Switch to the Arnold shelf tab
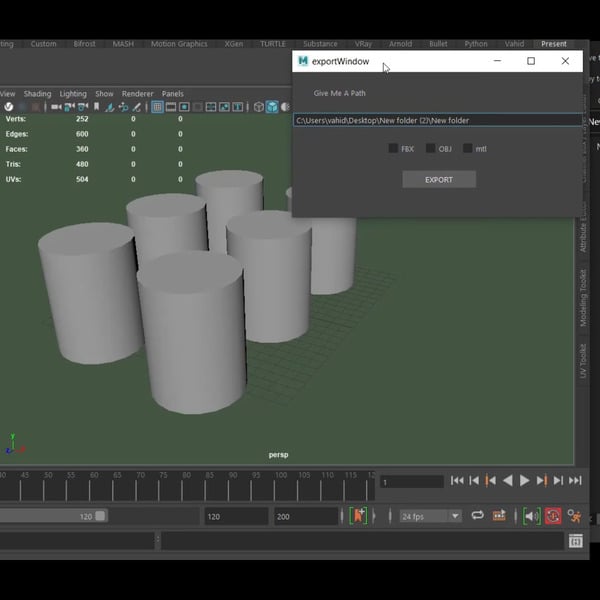Screen dimensions: 600x600 400,44
